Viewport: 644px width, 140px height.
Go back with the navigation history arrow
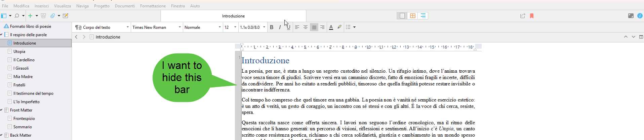tap(76, 37)
